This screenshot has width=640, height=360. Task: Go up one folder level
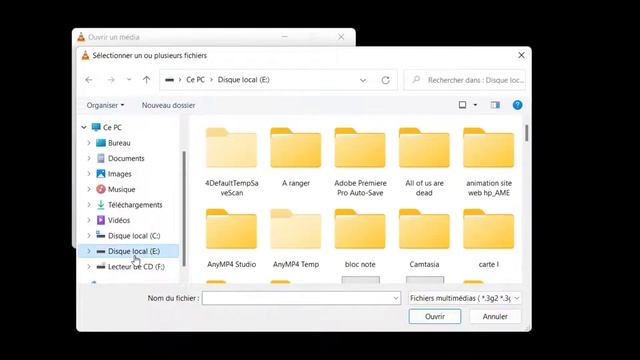[147, 80]
